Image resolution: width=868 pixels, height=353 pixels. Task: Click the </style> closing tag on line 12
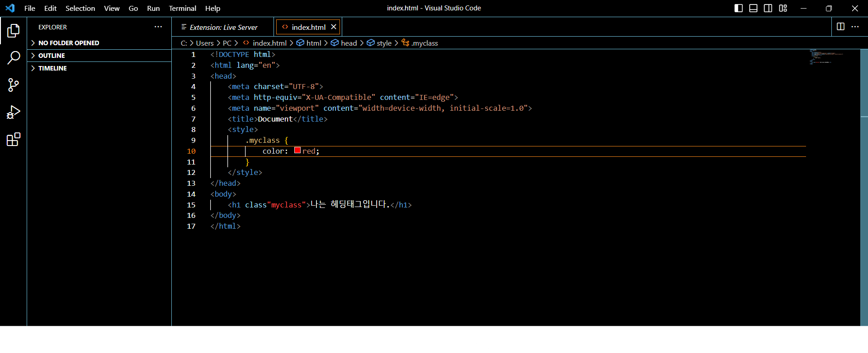[x=245, y=172]
